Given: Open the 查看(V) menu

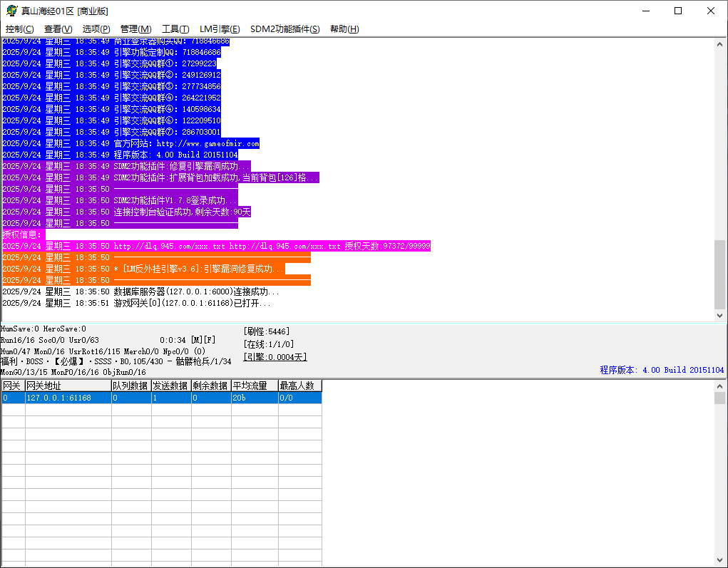Looking at the screenshot, I should pyautogui.click(x=58, y=29).
